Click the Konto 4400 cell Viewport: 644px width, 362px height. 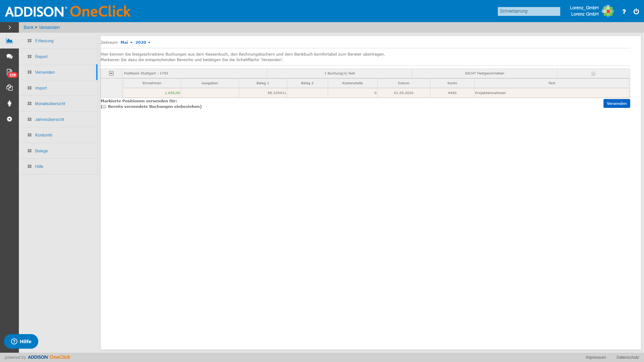pos(452,93)
